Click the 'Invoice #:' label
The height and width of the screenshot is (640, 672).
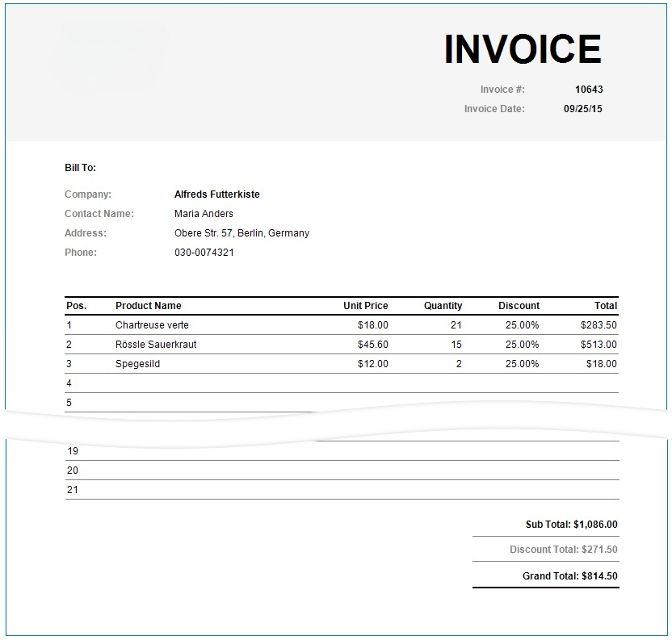[502, 89]
